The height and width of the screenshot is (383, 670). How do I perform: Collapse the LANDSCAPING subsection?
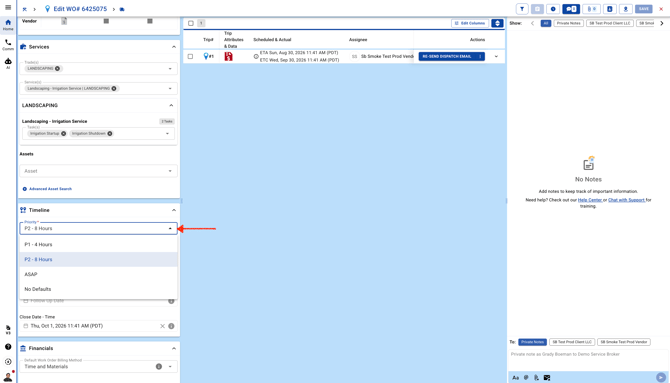(x=171, y=105)
